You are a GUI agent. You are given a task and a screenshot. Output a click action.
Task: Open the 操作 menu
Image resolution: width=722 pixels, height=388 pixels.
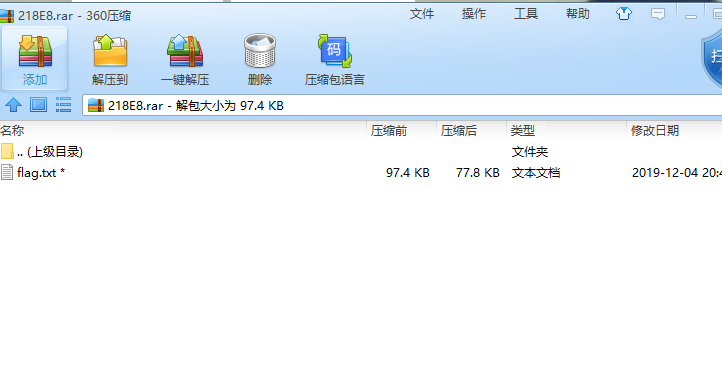474,14
